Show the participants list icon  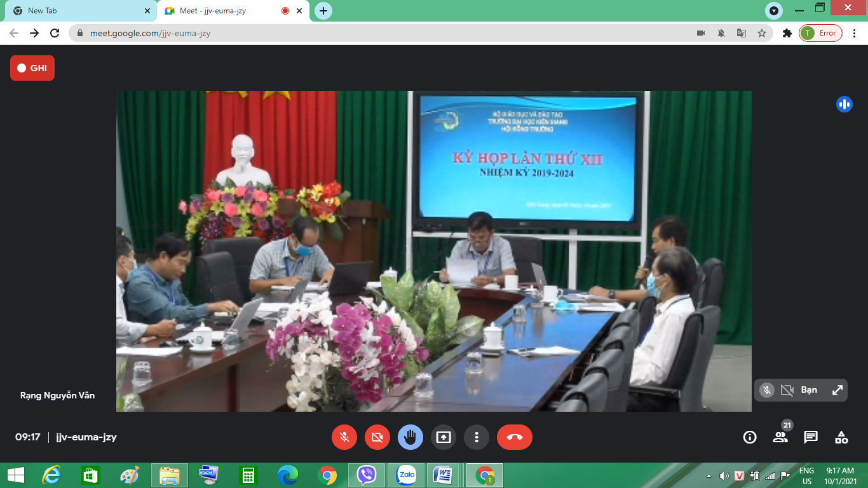780,437
